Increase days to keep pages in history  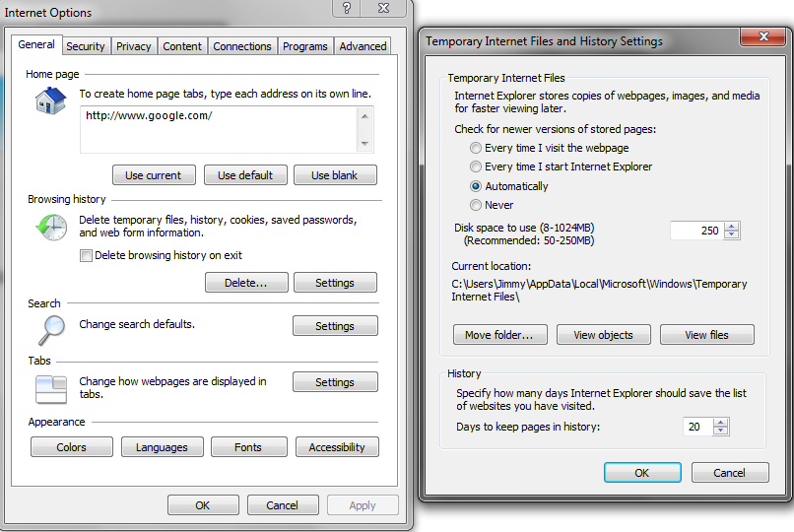(x=720, y=423)
